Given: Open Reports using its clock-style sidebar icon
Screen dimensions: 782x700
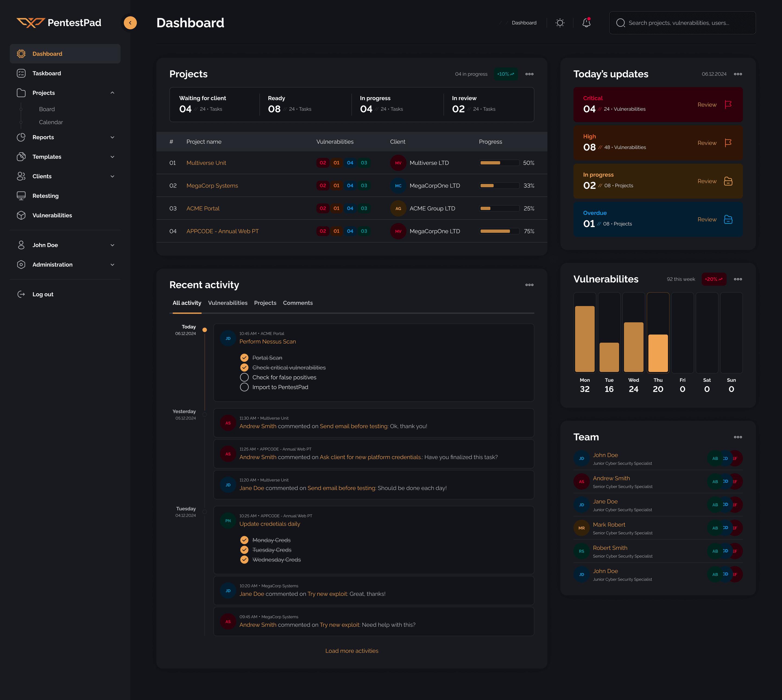Looking at the screenshot, I should click(x=21, y=137).
